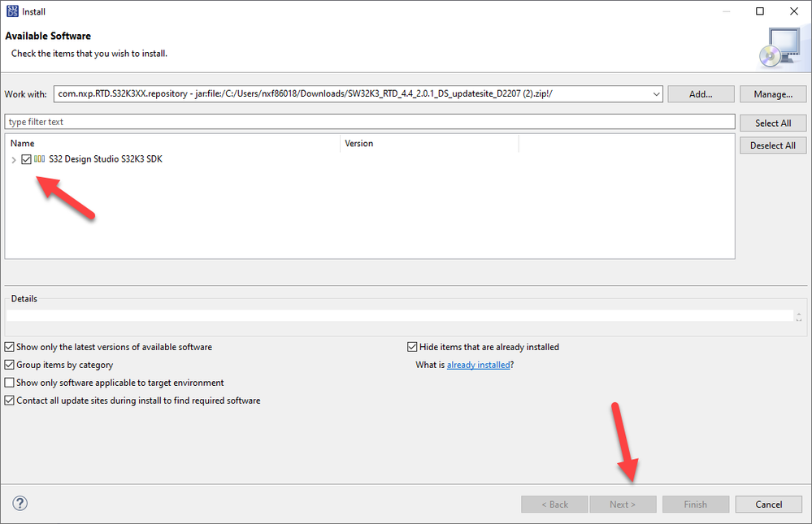Toggle Group items by category checkbox
Screen dimensions: 812x524
9,365
